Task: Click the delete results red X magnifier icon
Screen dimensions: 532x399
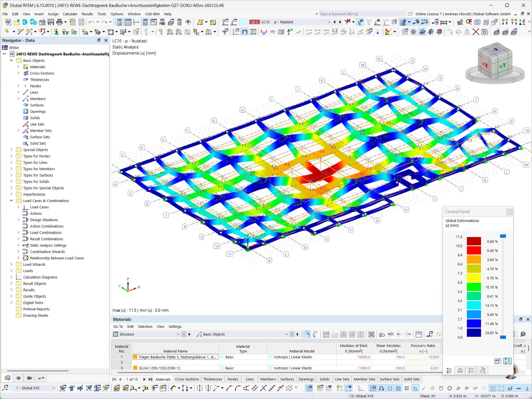Action: (x=469, y=22)
